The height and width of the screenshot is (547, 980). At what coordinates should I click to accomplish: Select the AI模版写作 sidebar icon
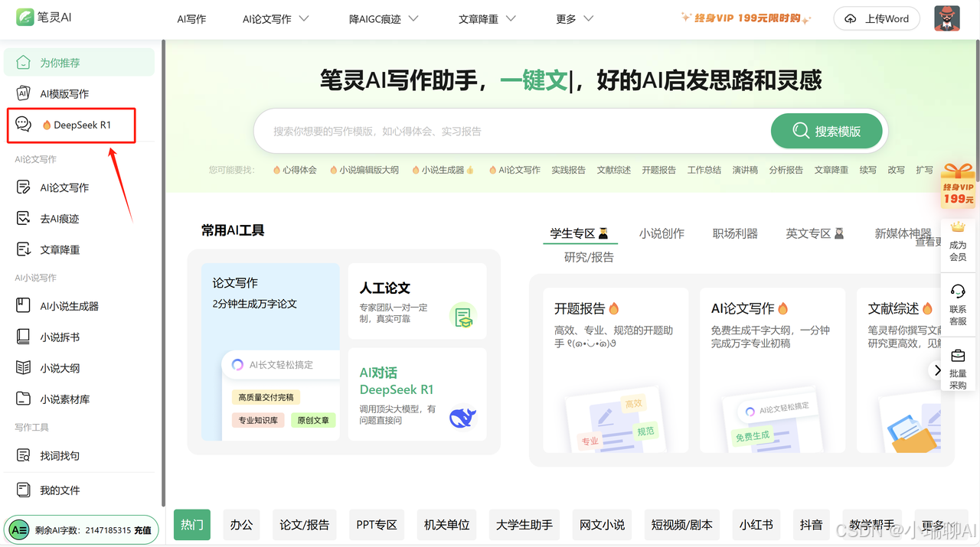click(x=24, y=93)
